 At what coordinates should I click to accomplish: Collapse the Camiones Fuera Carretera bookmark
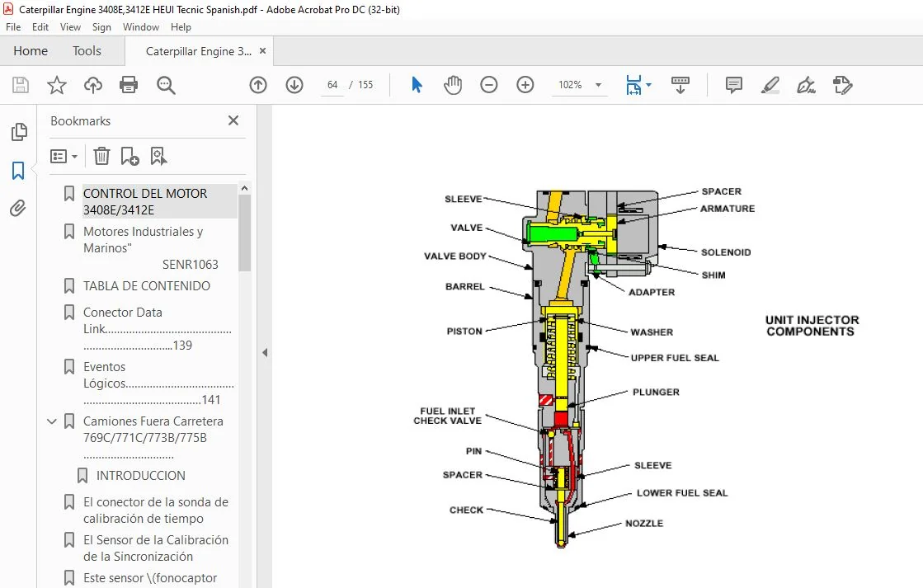point(52,421)
